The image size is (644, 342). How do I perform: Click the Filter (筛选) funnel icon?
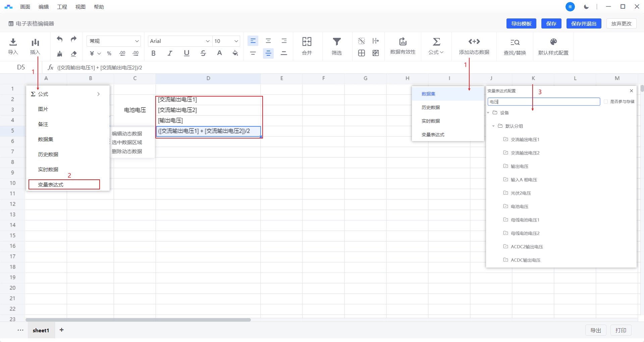[x=336, y=42]
